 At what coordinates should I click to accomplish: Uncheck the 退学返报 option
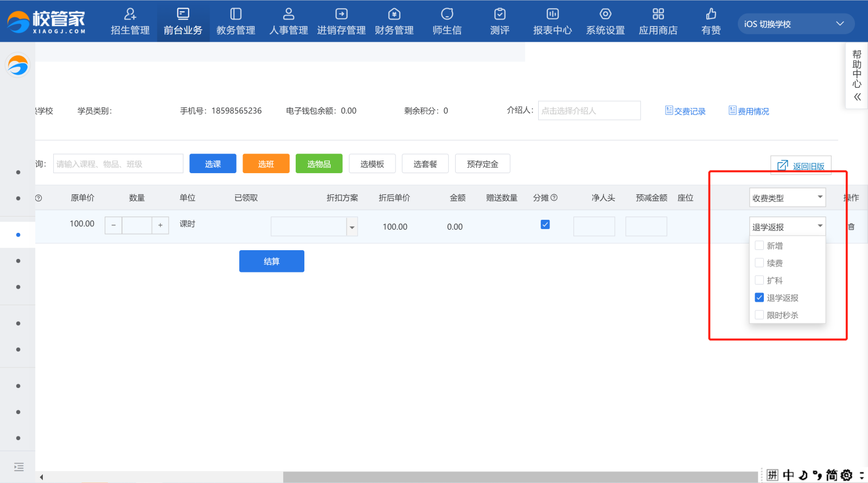tap(759, 297)
